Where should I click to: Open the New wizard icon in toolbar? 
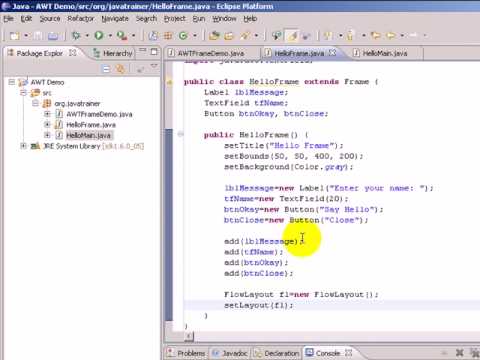pos(14,35)
